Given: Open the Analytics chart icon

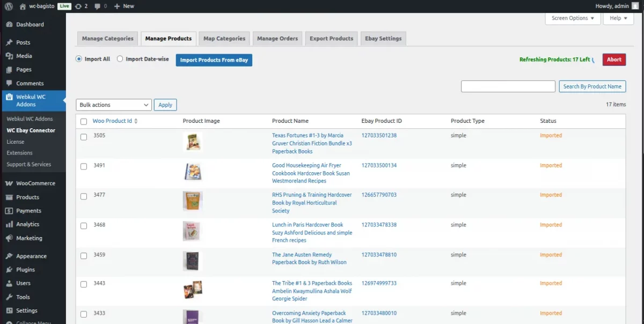Looking at the screenshot, I should pyautogui.click(x=9, y=224).
